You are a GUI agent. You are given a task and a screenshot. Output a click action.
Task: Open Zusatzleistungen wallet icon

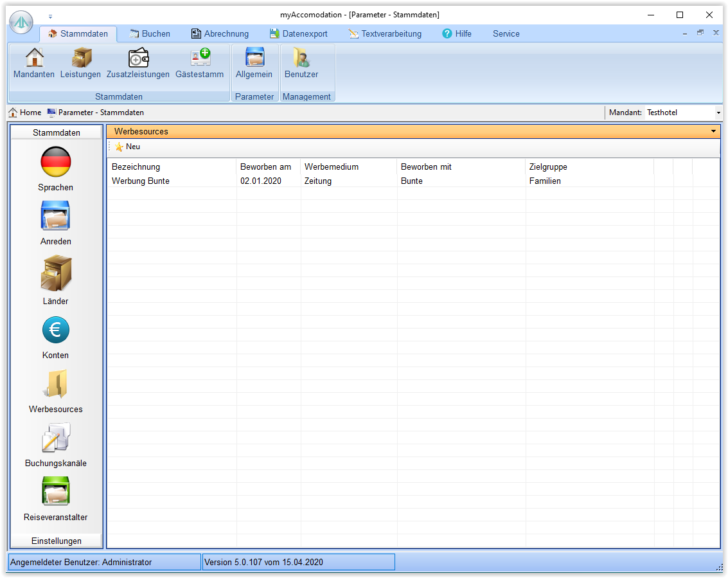(138, 58)
